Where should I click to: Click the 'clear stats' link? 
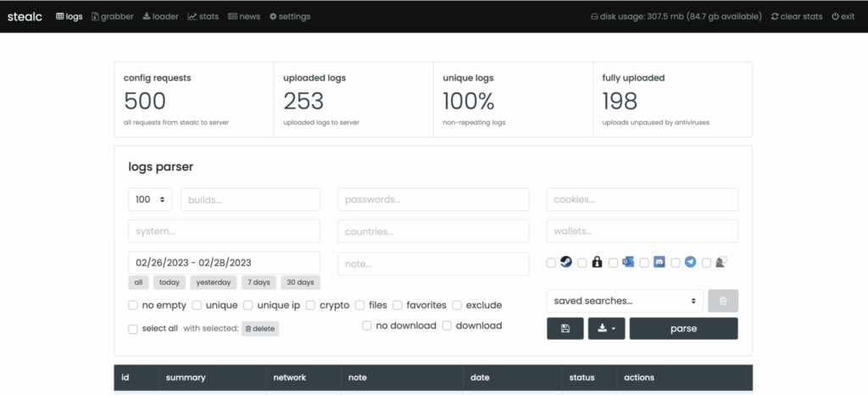[x=797, y=17]
